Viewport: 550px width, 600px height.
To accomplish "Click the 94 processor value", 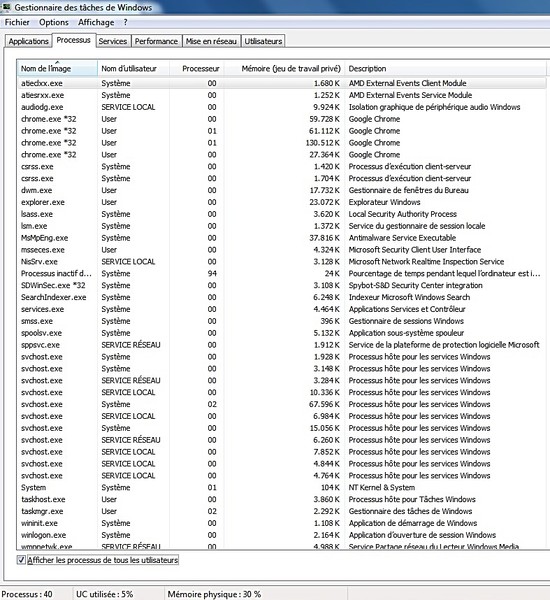I will [x=212, y=273].
